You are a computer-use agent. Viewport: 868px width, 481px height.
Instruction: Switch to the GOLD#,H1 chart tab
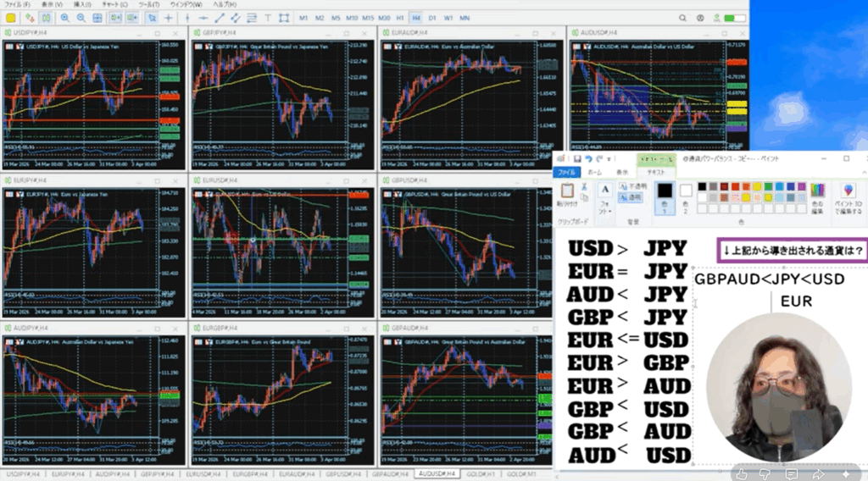(479, 474)
